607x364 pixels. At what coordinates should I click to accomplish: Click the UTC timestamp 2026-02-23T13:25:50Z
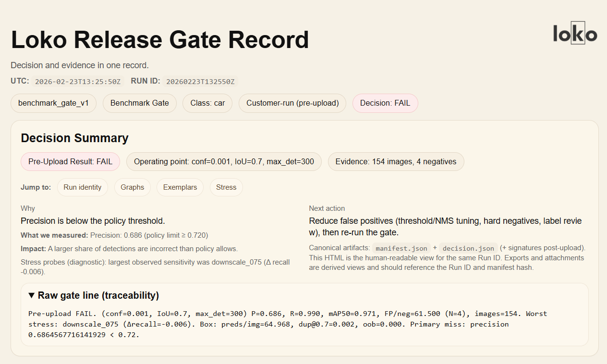point(77,81)
